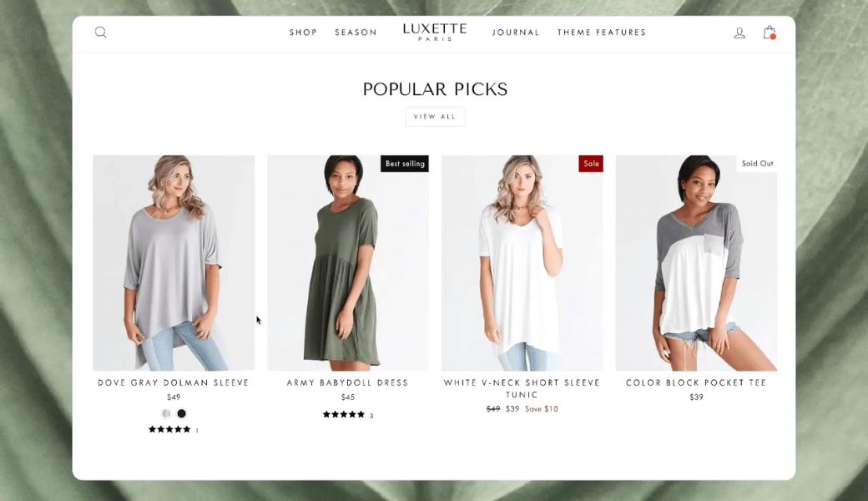
Task: Open the Season menu
Action: [356, 33]
